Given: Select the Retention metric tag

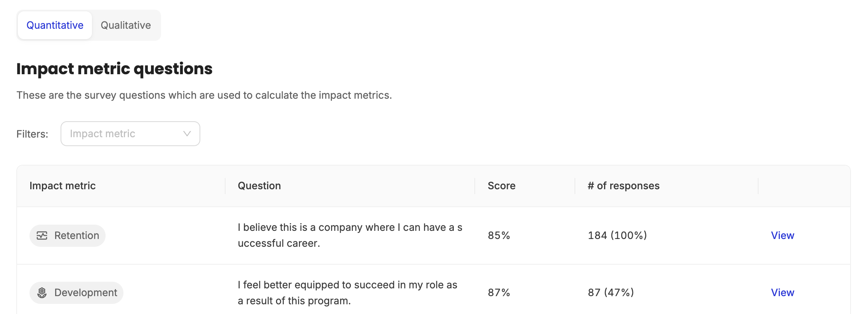Looking at the screenshot, I should point(68,235).
